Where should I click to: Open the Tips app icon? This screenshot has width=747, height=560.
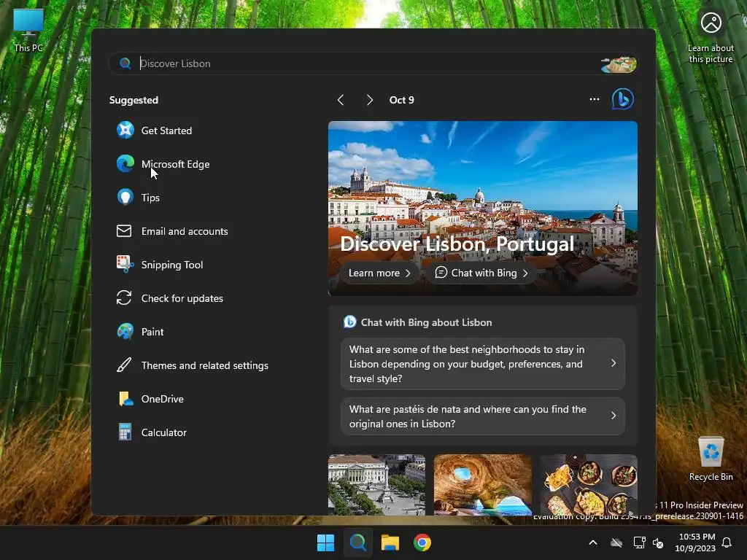(x=125, y=197)
